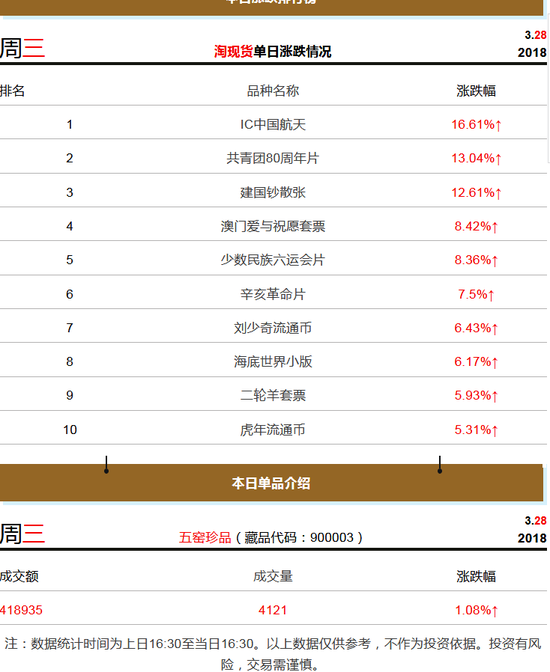Click the 淘现货单日涨跌情况 title
This screenshot has width=550, height=672.
pos(273,51)
